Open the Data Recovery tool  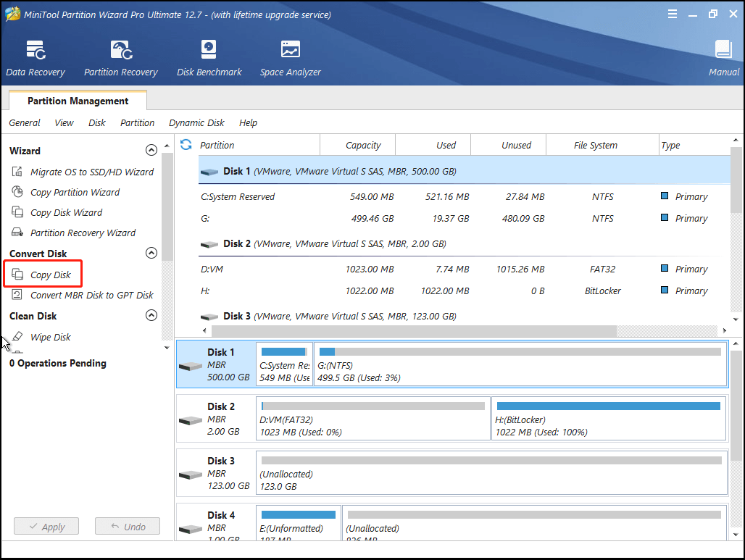pyautogui.click(x=36, y=58)
